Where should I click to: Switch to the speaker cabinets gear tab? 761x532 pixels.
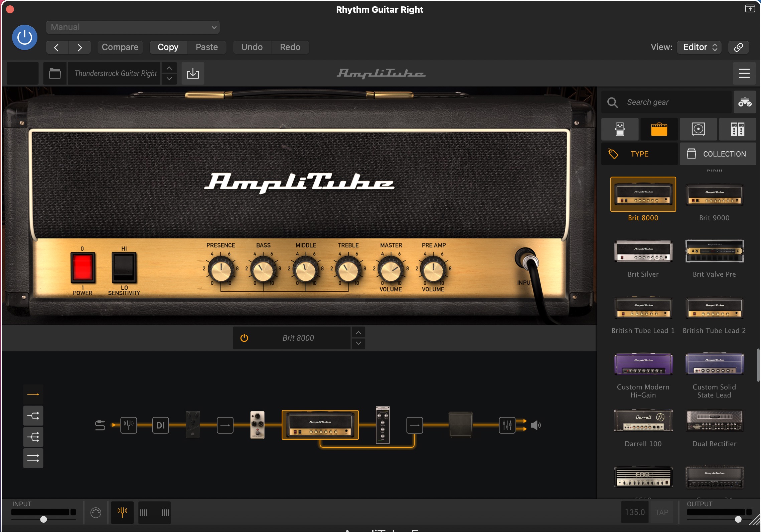pos(698,129)
